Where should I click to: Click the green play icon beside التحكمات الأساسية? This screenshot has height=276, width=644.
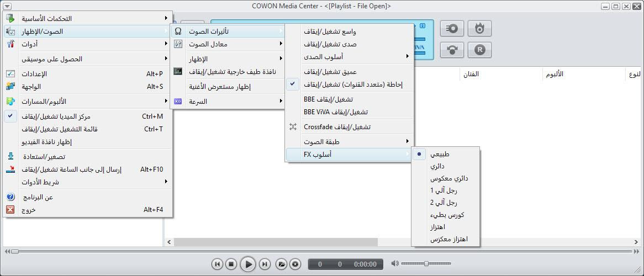(10, 18)
